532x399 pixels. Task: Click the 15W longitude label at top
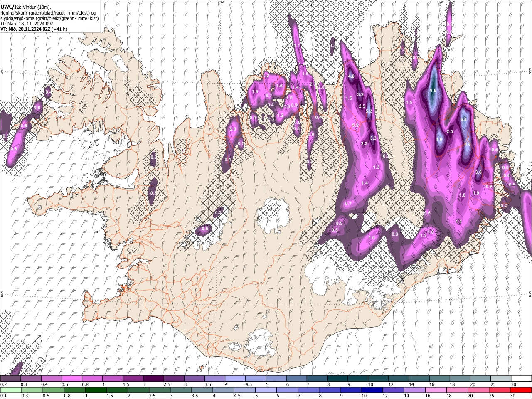tap(440, 2)
